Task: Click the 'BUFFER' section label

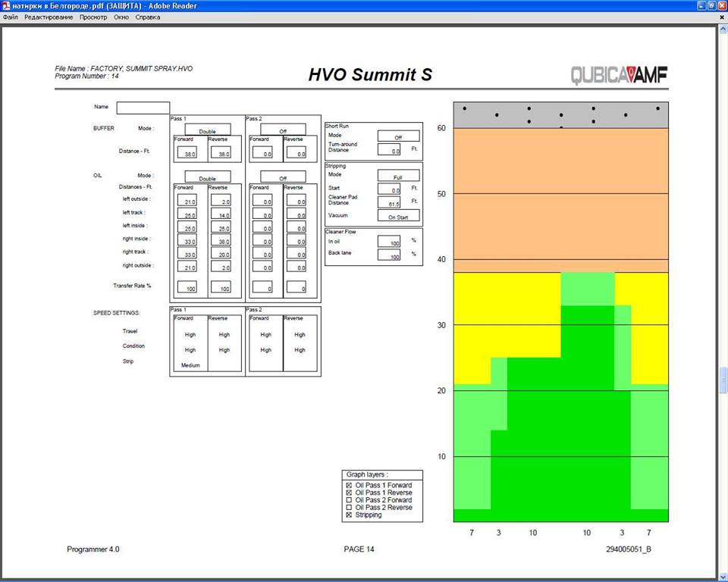Action: pyautogui.click(x=104, y=128)
